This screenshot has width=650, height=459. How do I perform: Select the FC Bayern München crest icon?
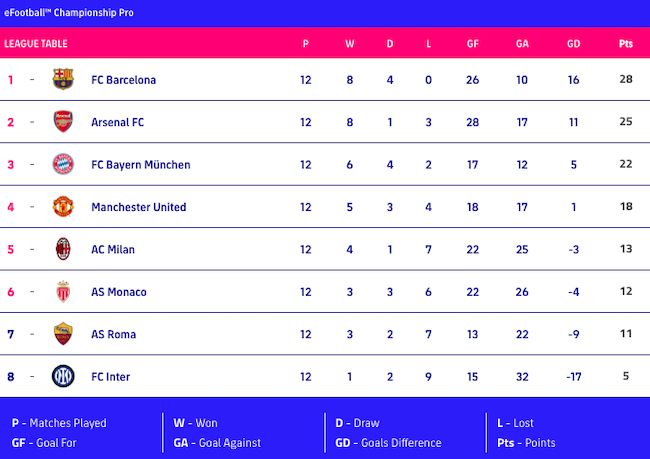coord(64,164)
